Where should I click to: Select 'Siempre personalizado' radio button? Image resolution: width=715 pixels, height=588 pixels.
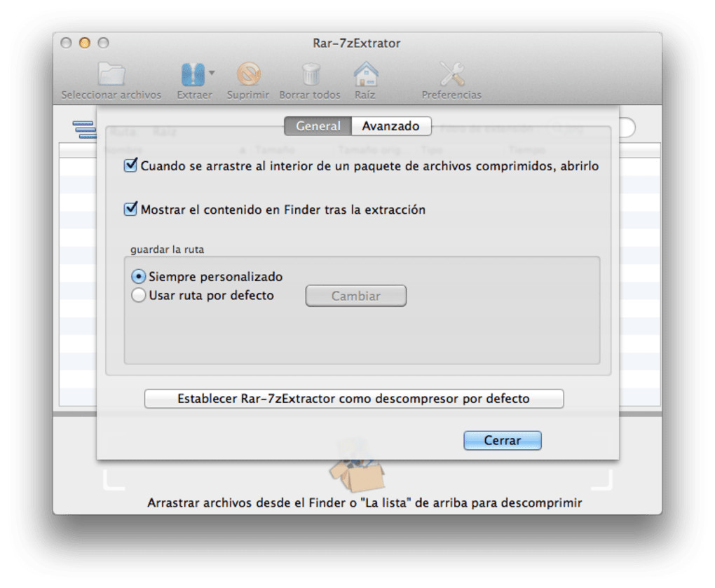(138, 277)
